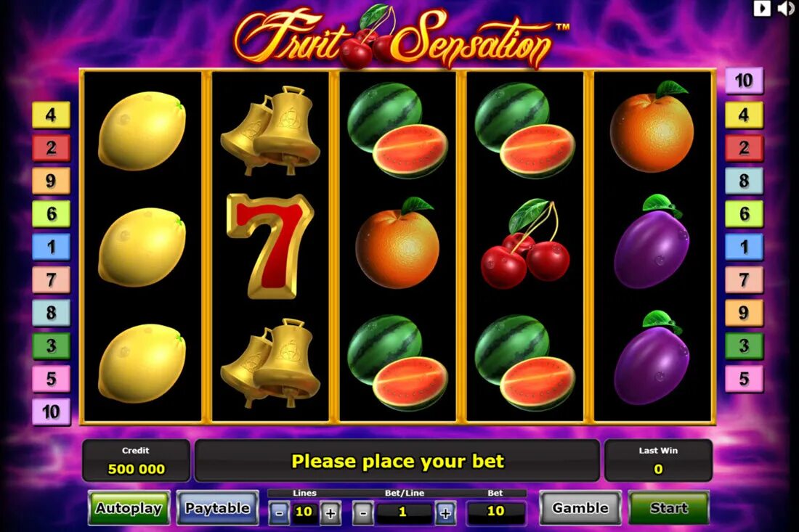
Task: Select red payline 2 on the right side
Action: pyautogui.click(x=744, y=147)
